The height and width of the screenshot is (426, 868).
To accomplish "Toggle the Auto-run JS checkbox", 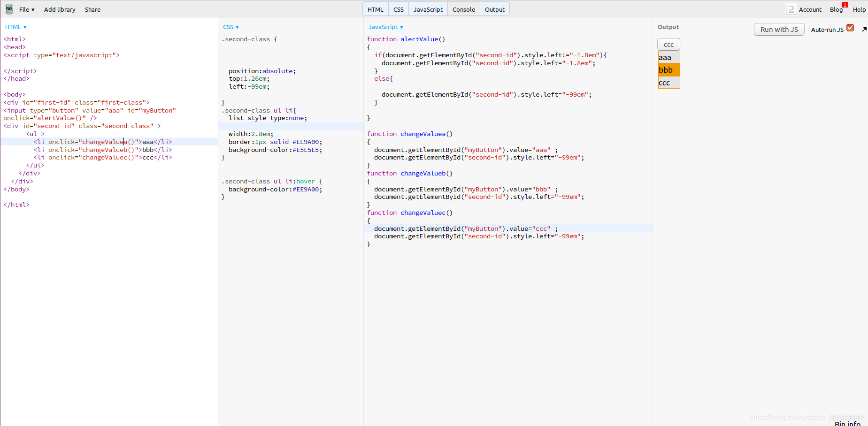I will (850, 28).
